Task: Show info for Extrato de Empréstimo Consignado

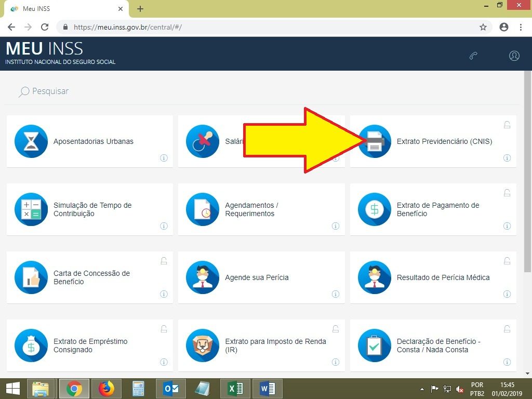Action: click(x=164, y=362)
